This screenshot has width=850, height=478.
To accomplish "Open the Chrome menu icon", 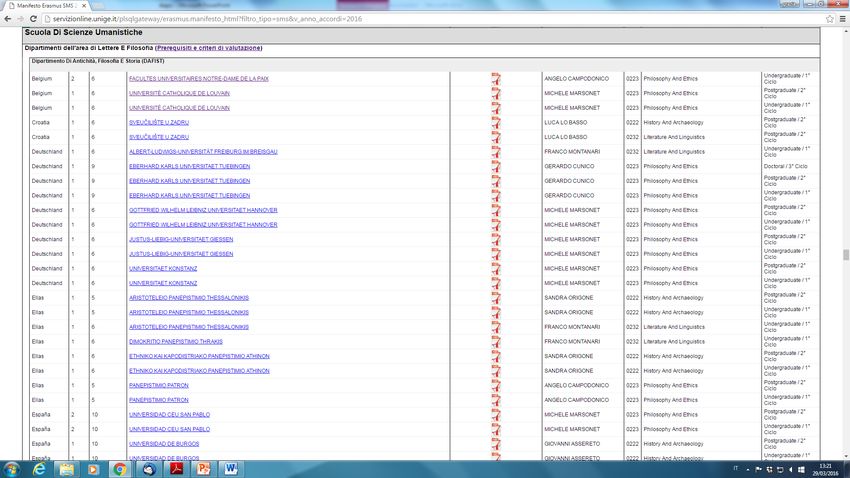I will pos(842,19).
